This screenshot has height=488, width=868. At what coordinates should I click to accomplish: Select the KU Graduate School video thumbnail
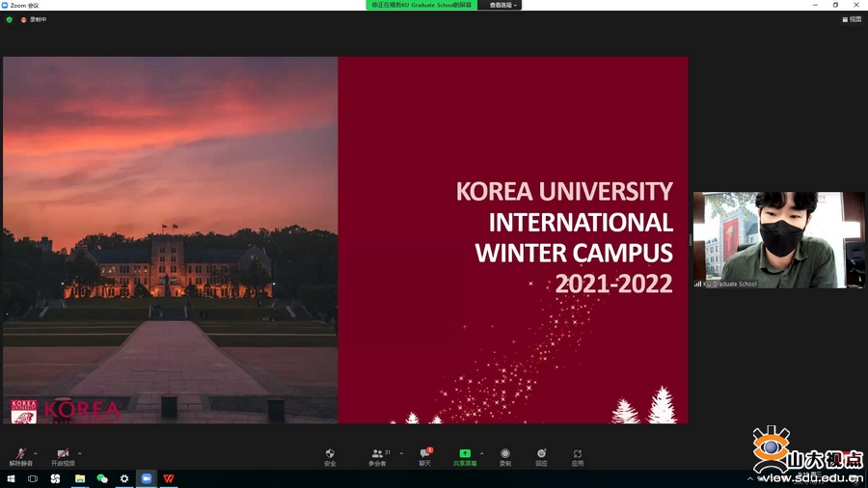(778, 239)
